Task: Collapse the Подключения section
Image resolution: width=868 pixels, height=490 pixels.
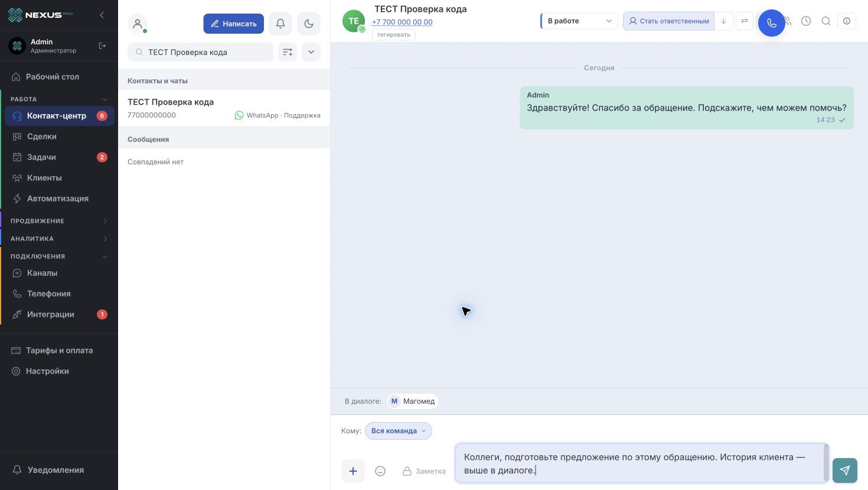Action: coord(59,257)
